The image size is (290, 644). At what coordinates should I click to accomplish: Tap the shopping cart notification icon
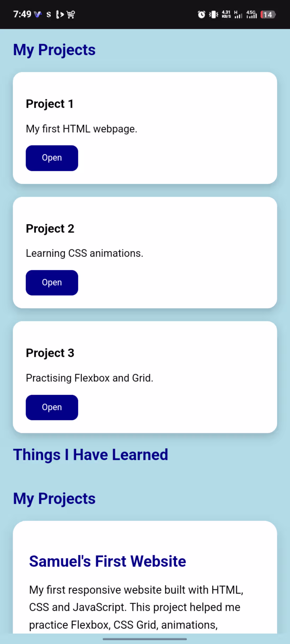(71, 14)
